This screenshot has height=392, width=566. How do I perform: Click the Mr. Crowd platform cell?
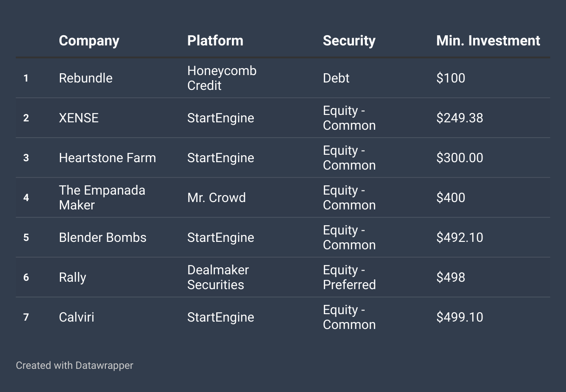coord(217,197)
